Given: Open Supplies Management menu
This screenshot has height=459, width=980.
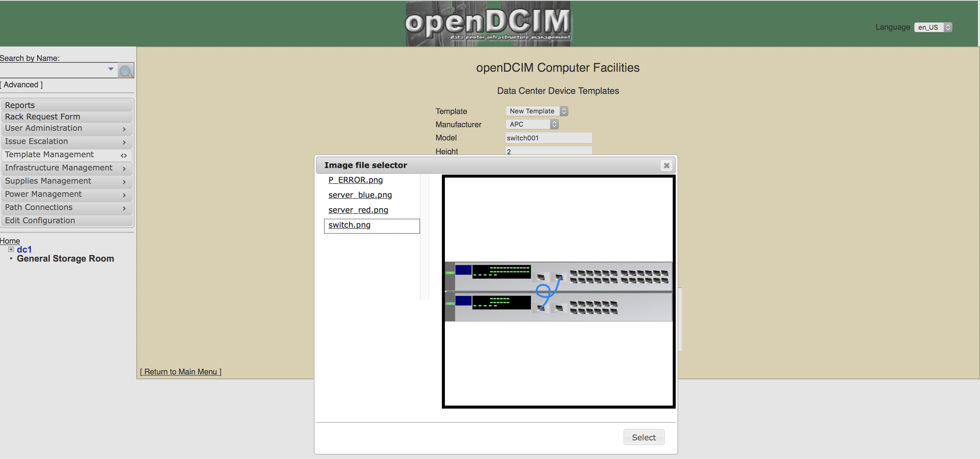Looking at the screenshot, I should 67,181.
